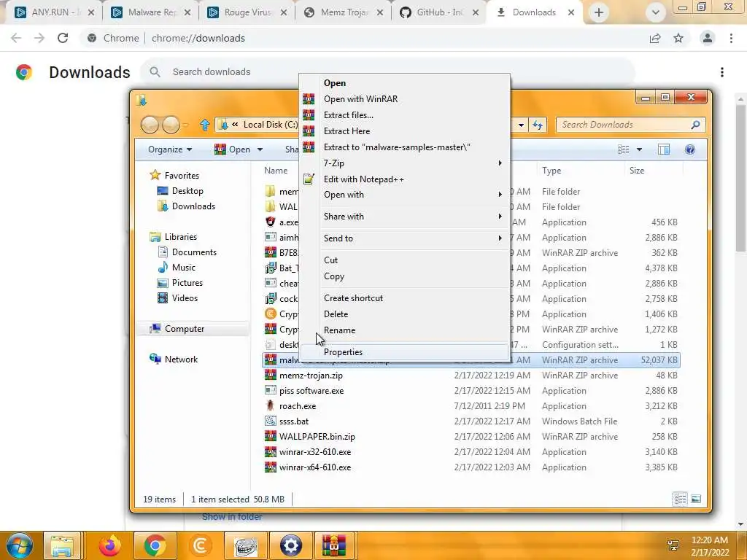Choose Open with WinRAR
Screen dimensions: 747x560
point(360,99)
